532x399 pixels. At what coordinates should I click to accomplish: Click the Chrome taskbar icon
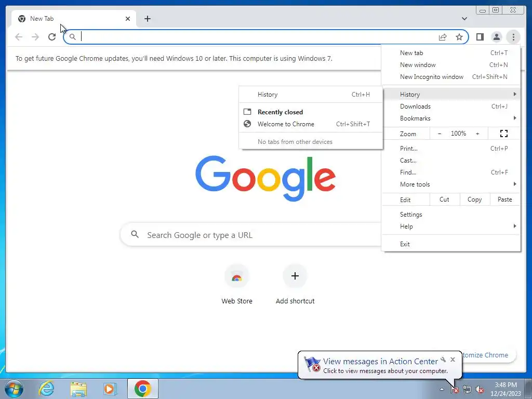coord(143,389)
